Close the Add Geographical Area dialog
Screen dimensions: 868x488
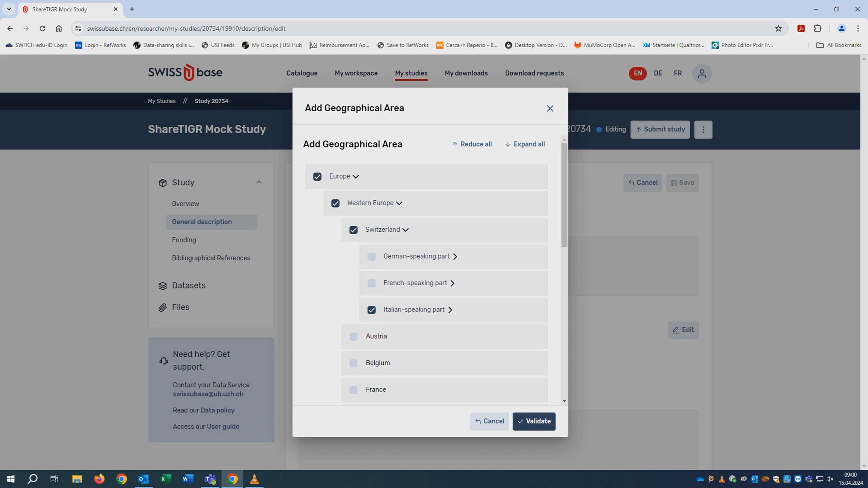[550, 108]
